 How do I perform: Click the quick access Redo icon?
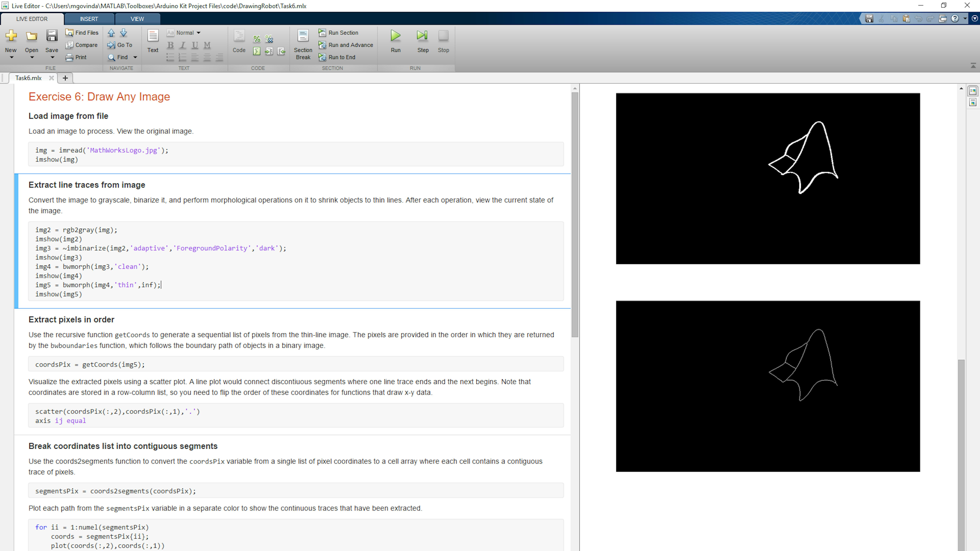coord(931,19)
